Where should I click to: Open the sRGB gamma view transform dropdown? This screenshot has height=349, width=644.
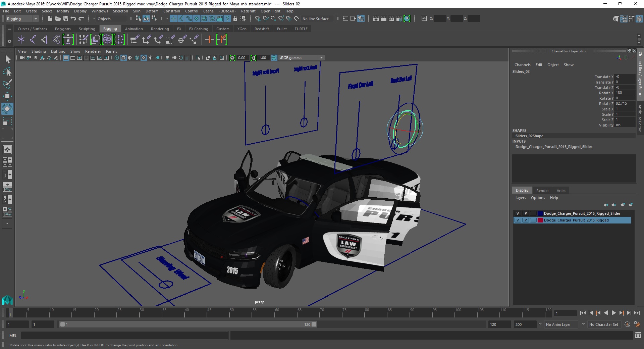(x=301, y=58)
